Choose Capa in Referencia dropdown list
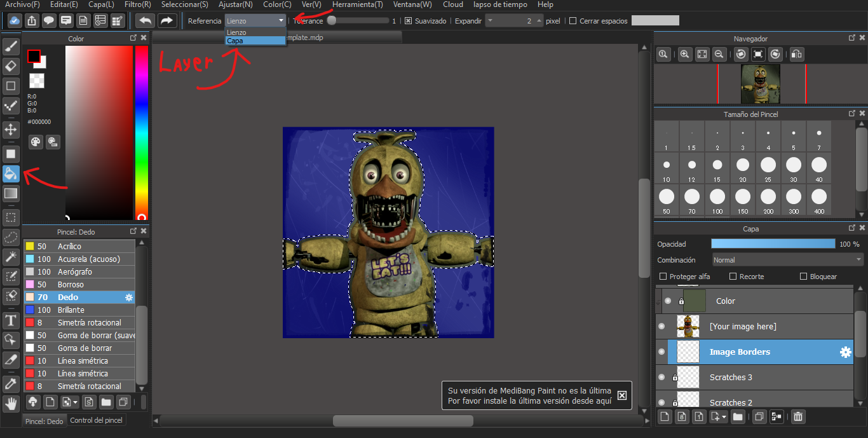The height and width of the screenshot is (438, 868). [x=255, y=41]
